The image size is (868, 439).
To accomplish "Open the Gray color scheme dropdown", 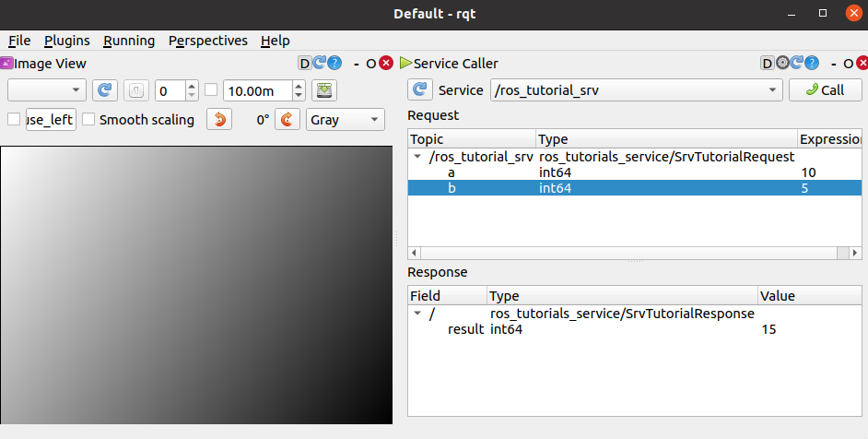I will pyautogui.click(x=346, y=119).
